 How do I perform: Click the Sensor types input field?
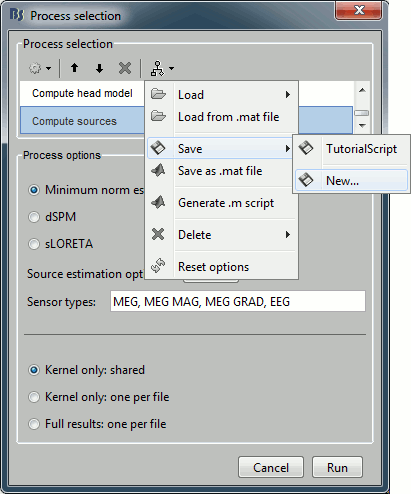click(x=238, y=301)
